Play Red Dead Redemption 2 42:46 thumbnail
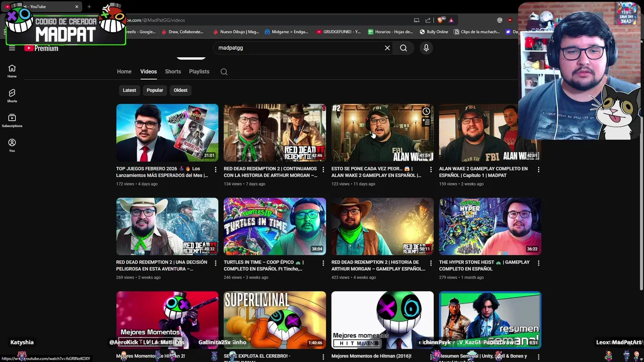Image resolution: width=644 pixels, height=362 pixels. pyautogui.click(x=275, y=133)
